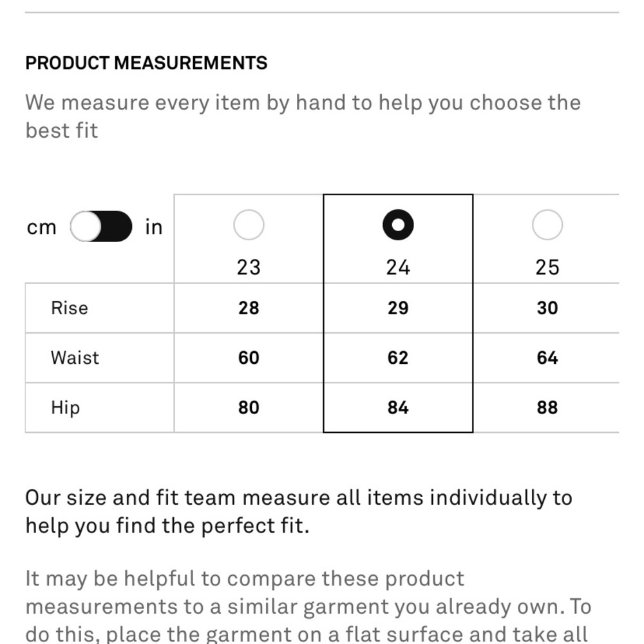Click the Waist row header
Viewport: 644px width, 644px height.
pyautogui.click(x=75, y=357)
